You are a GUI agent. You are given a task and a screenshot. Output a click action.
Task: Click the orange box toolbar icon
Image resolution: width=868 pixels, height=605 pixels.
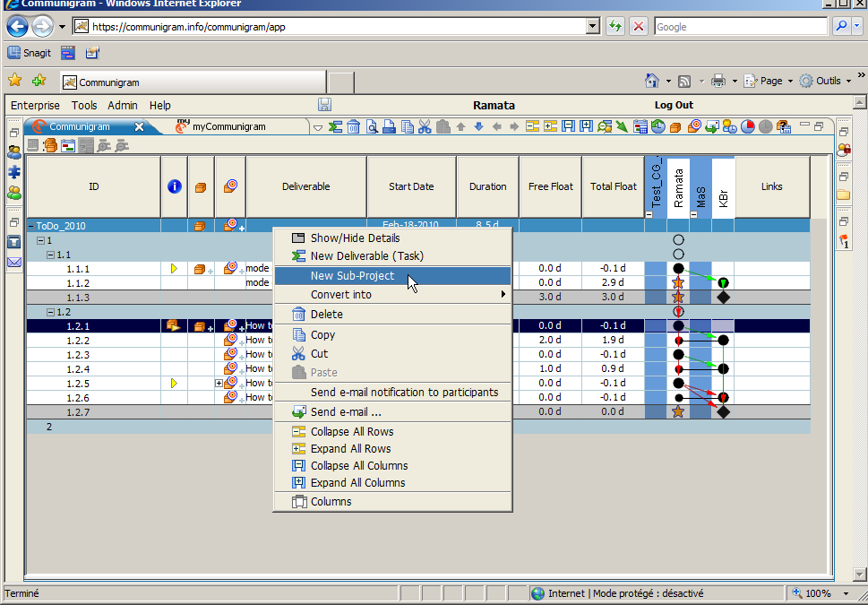(675, 127)
